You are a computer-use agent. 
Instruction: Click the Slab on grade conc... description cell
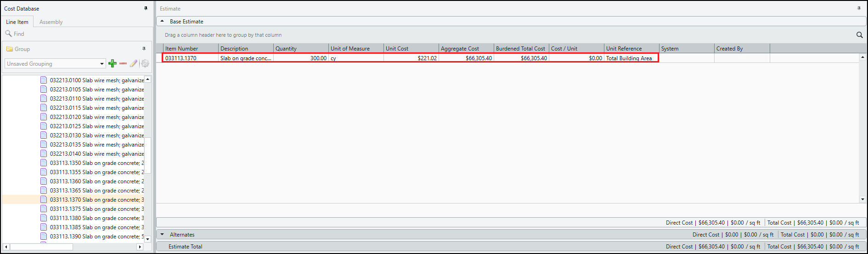[246, 58]
